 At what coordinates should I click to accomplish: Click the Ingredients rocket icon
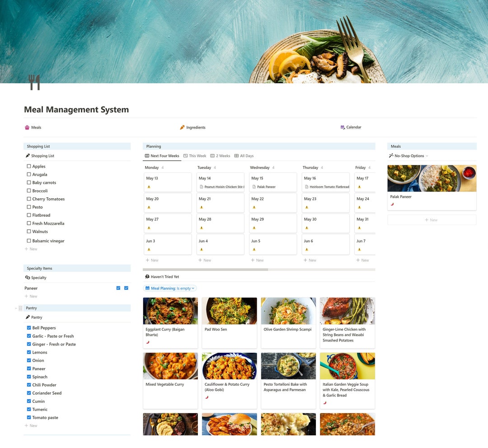point(183,127)
